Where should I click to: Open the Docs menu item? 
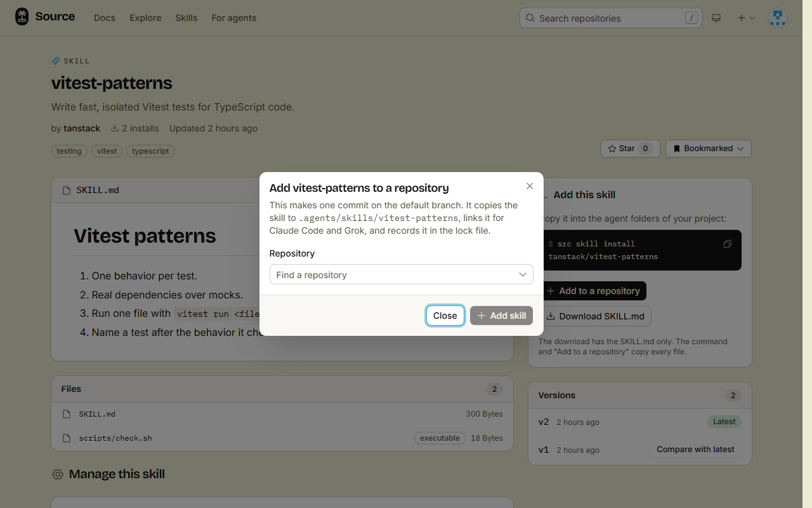click(x=105, y=18)
